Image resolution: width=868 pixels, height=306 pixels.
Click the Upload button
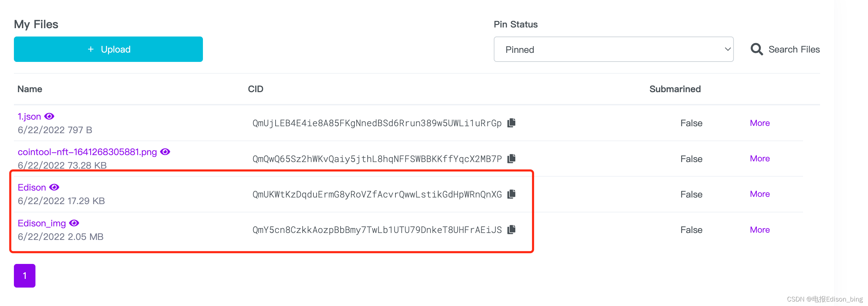(x=108, y=49)
